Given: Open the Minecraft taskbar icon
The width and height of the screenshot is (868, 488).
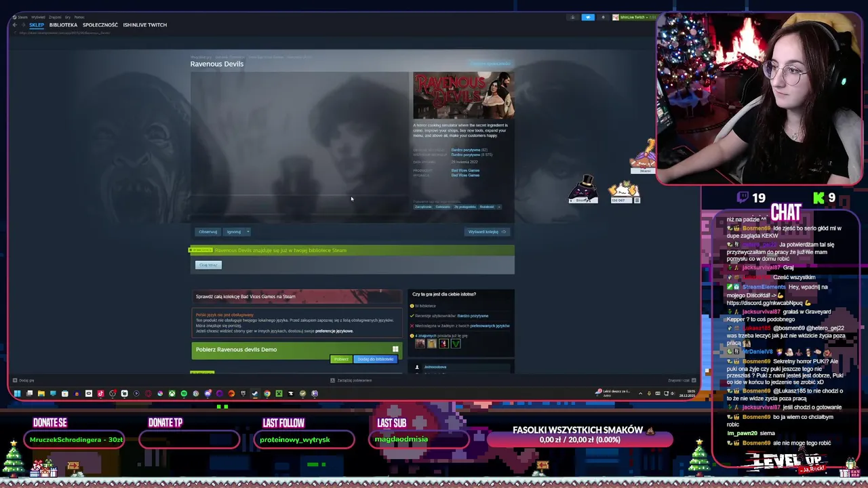Looking at the screenshot, I should [279, 393].
